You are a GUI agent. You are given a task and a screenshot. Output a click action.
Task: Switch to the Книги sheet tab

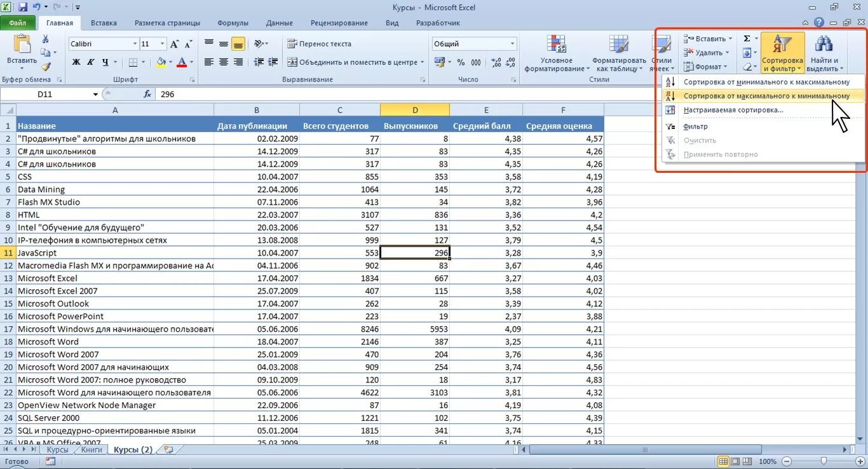[92, 449]
